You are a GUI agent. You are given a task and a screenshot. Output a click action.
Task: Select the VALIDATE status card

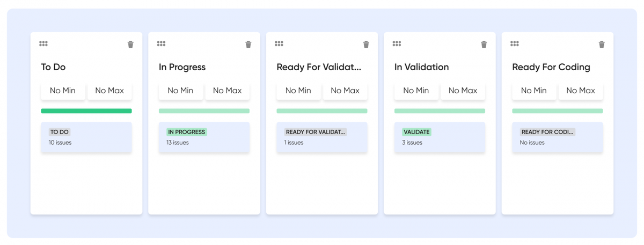coord(440,137)
